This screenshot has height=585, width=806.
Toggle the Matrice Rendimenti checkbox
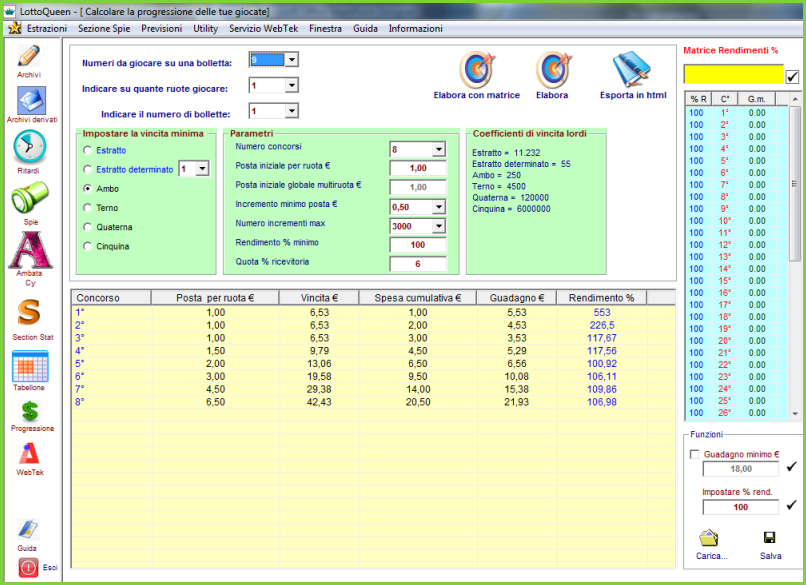(x=792, y=77)
